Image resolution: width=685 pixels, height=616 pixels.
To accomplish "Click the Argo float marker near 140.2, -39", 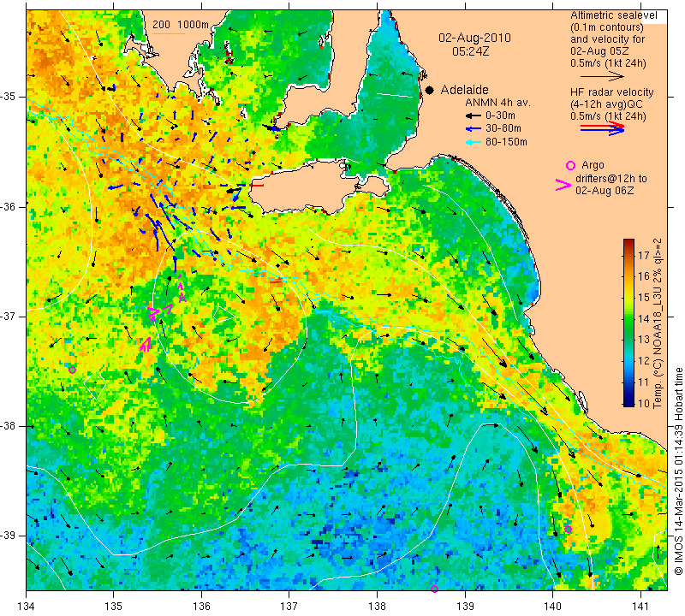I will pos(568,530).
